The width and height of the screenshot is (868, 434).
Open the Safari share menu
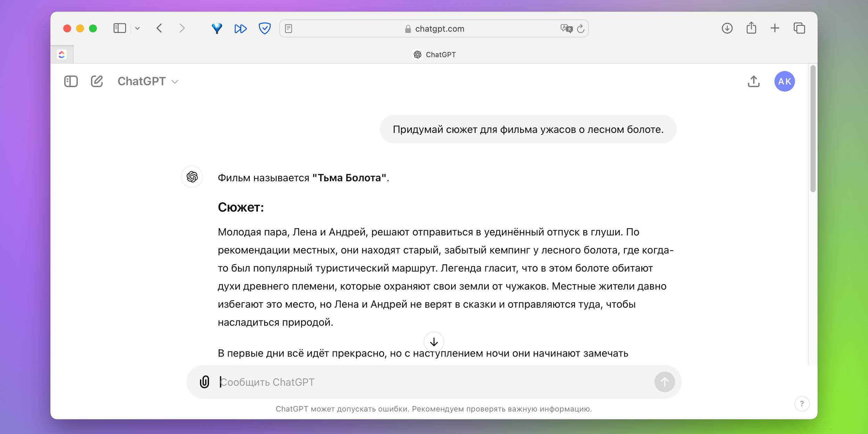click(x=751, y=28)
